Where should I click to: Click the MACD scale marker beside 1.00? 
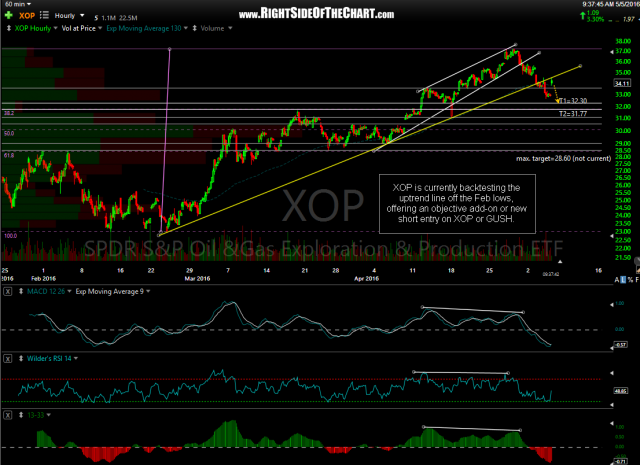point(611,305)
